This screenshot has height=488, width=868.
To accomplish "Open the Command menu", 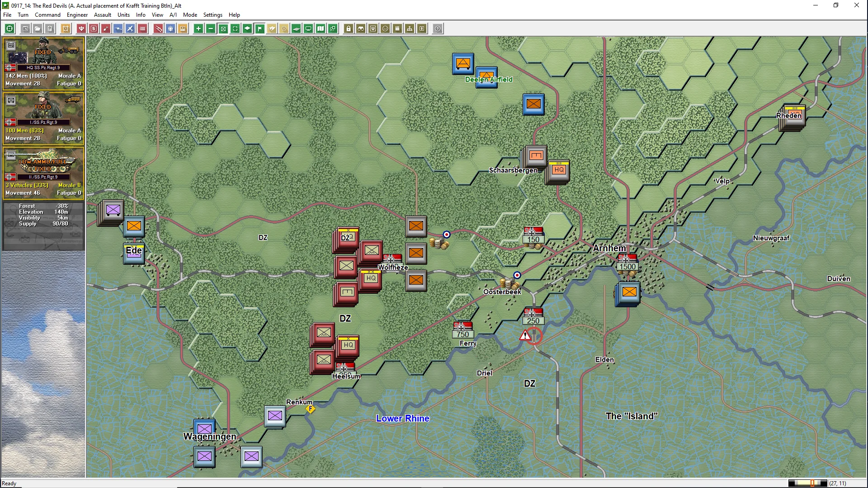I will click(47, 15).
